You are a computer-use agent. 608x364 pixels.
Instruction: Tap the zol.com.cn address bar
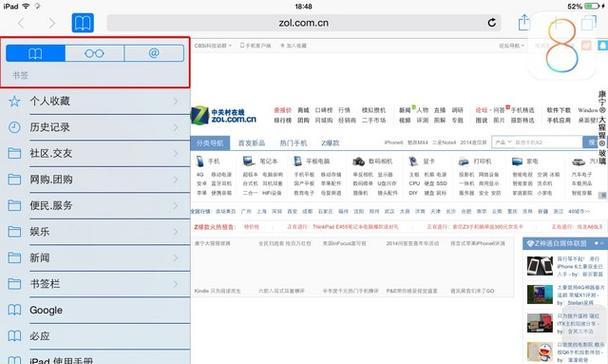(x=304, y=23)
